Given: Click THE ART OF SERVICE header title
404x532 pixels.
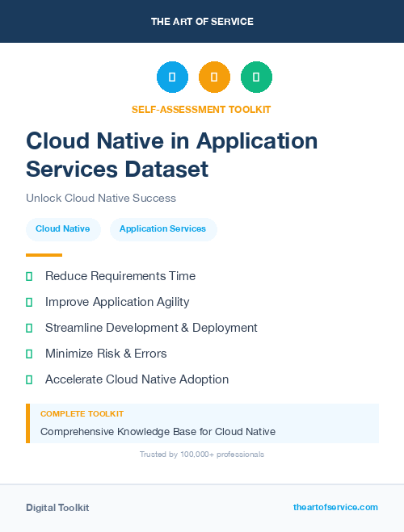Looking at the screenshot, I should (202, 22).
